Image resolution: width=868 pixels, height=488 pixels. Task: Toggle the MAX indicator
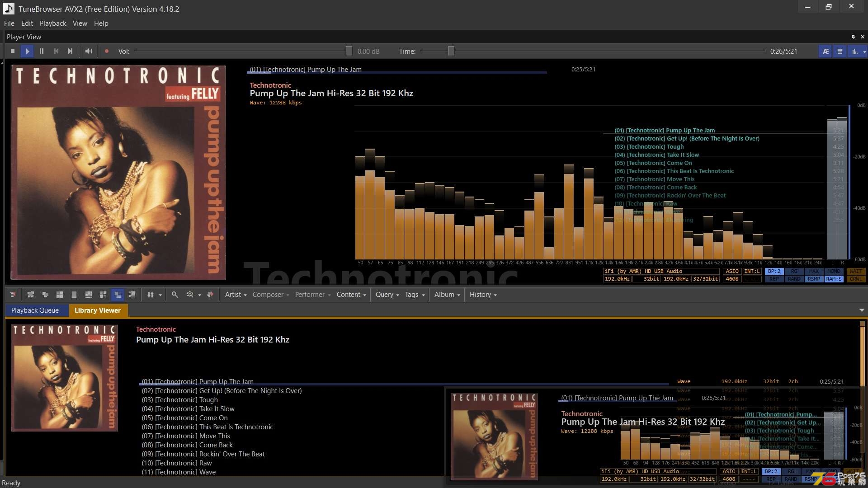pyautogui.click(x=814, y=272)
